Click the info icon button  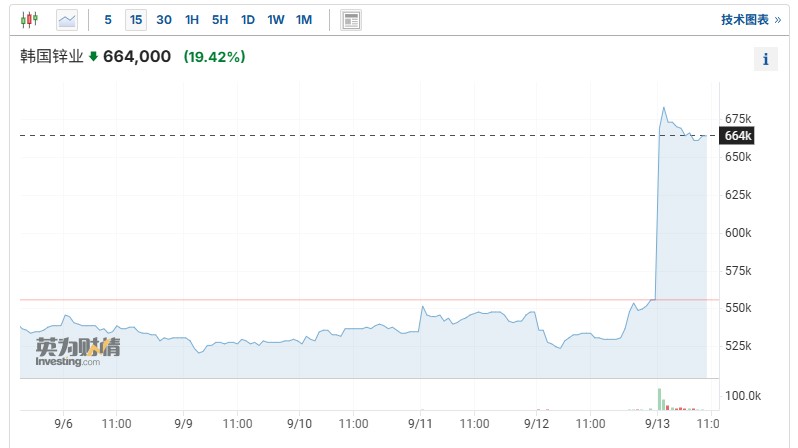click(765, 59)
